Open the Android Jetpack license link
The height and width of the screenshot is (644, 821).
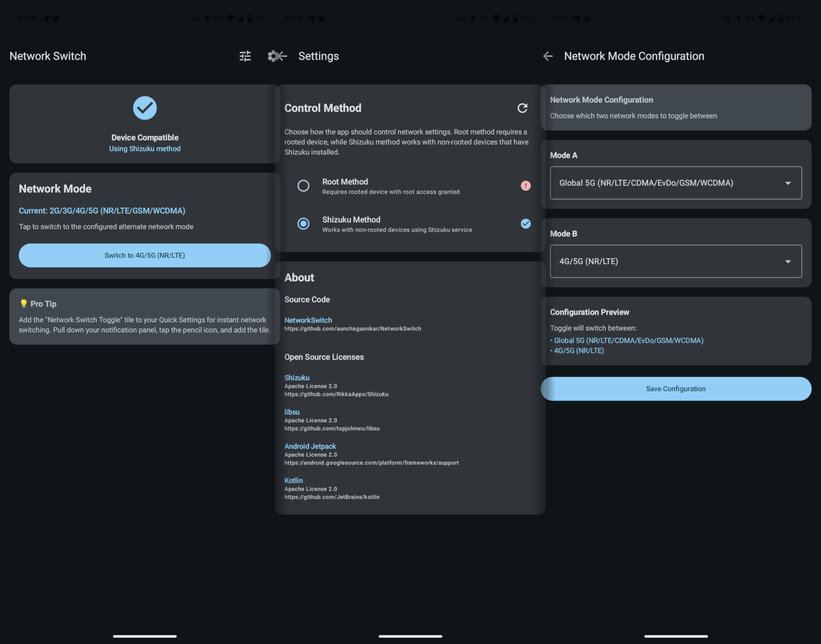pos(310,446)
